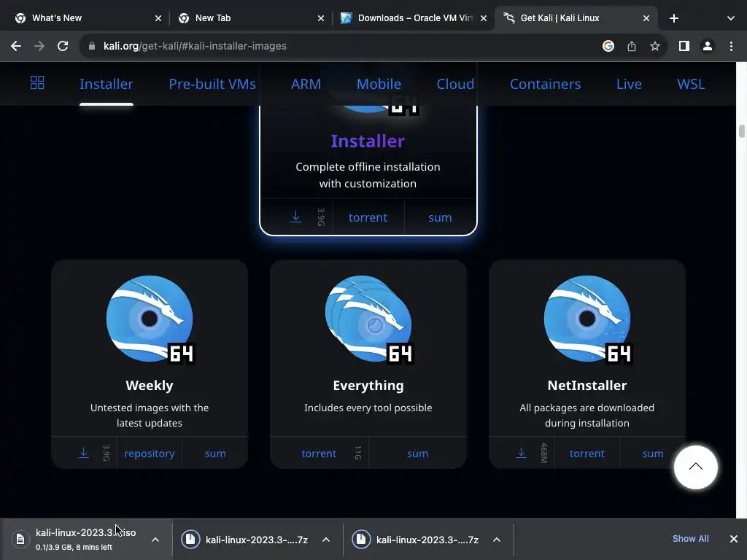
Task: Click the forward navigation arrow
Action: (39, 46)
